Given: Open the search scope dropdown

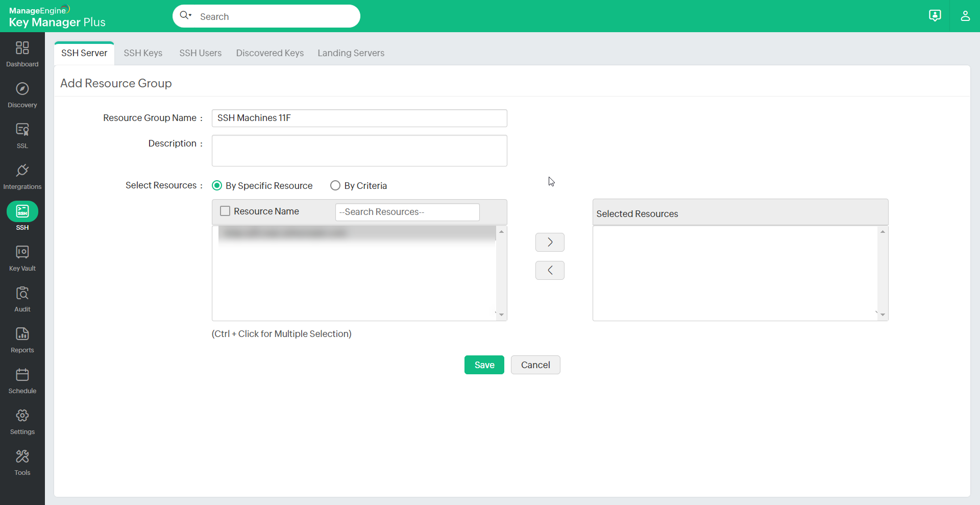Looking at the screenshot, I should 185,16.
